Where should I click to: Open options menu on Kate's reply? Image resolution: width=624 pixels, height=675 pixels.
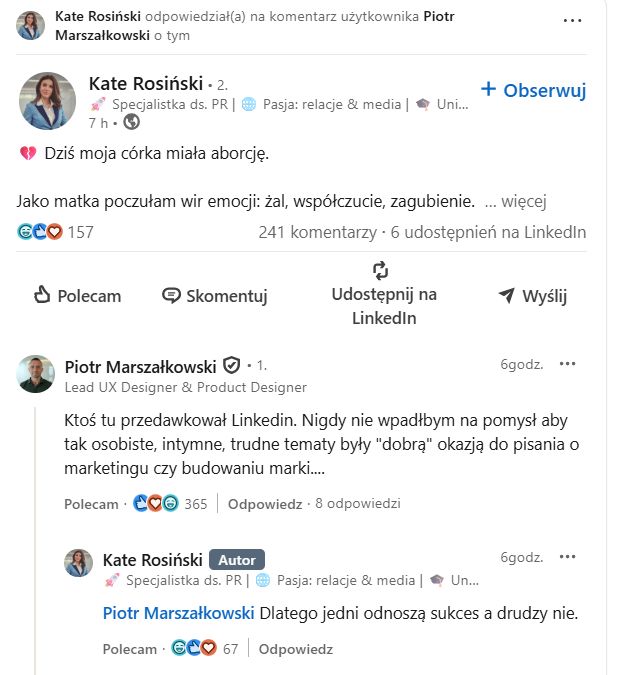pos(568,557)
